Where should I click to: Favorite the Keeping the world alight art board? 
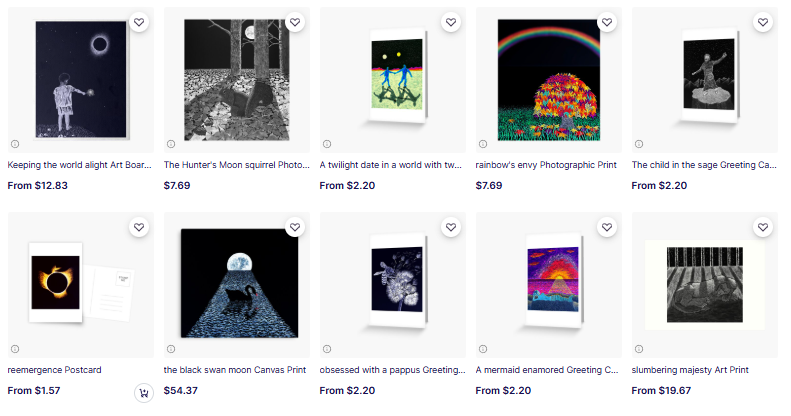tap(139, 22)
